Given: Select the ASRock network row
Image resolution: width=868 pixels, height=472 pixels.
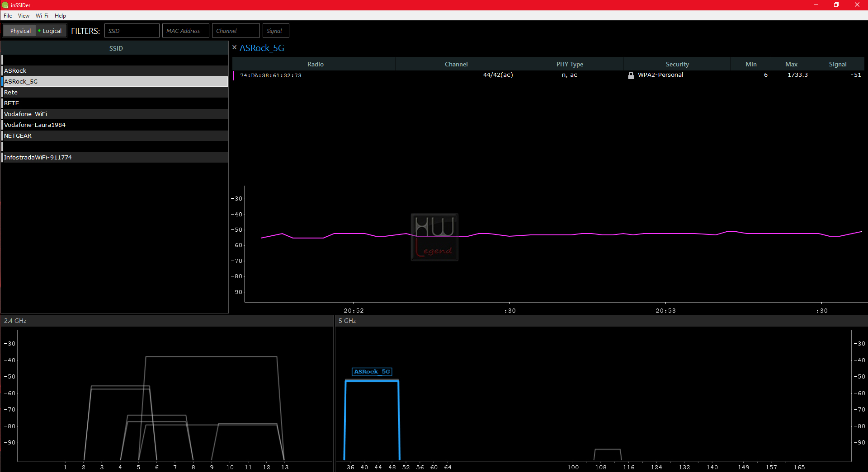Looking at the screenshot, I should point(115,70).
